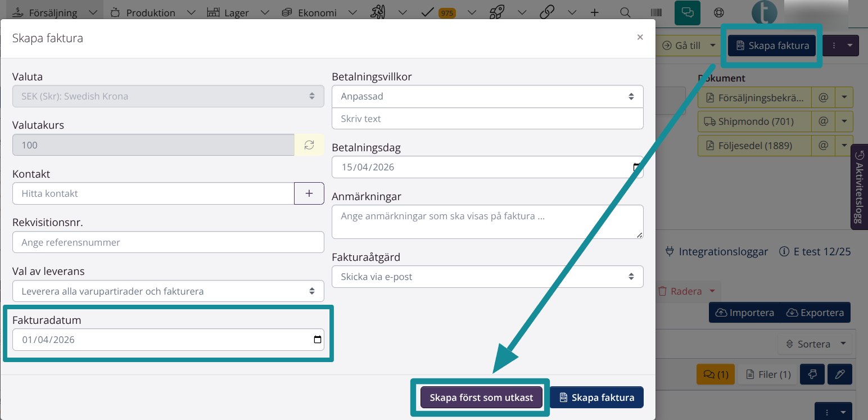Click Skapa faktura button in dialog footer
Screen dimensions: 868x420
point(596,398)
